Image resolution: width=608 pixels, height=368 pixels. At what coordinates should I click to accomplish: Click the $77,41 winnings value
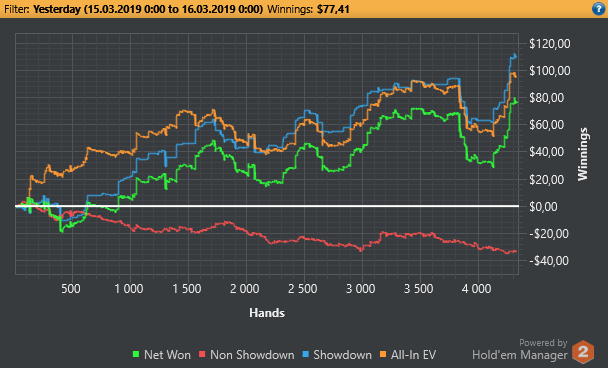tap(333, 9)
